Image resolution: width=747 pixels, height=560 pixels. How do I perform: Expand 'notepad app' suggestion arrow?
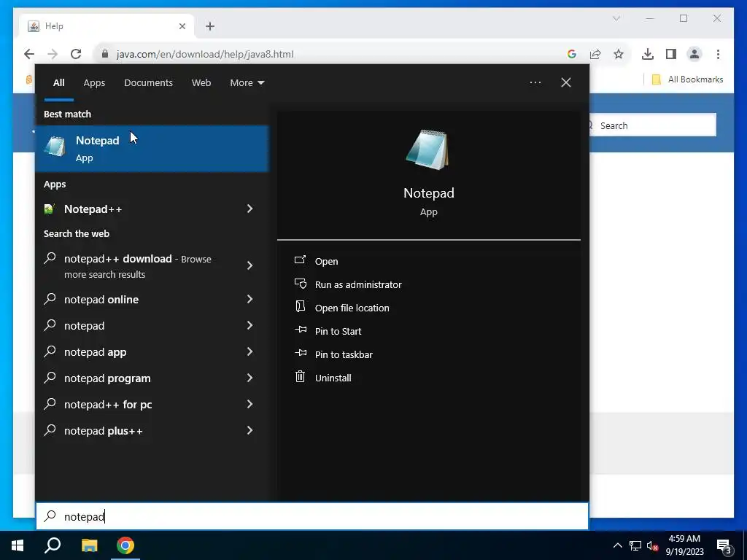[249, 351]
